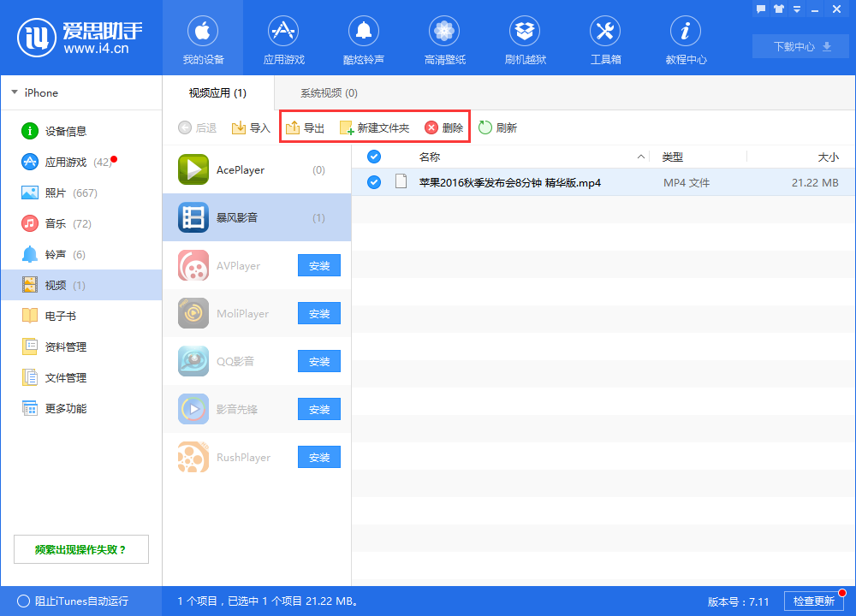The image size is (856, 616).
Task: Select file 苹果2016秋季发布会8分钟 精华版.mp4
Action: [510, 183]
